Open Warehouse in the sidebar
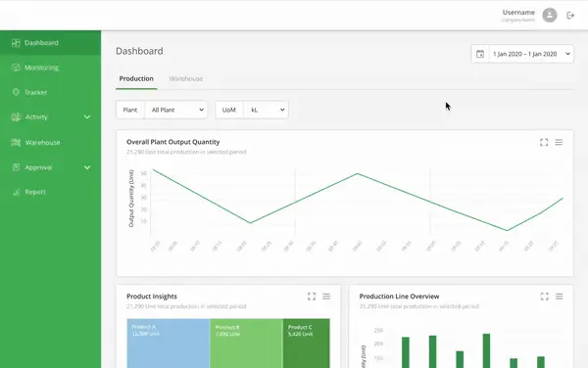 coord(50,142)
